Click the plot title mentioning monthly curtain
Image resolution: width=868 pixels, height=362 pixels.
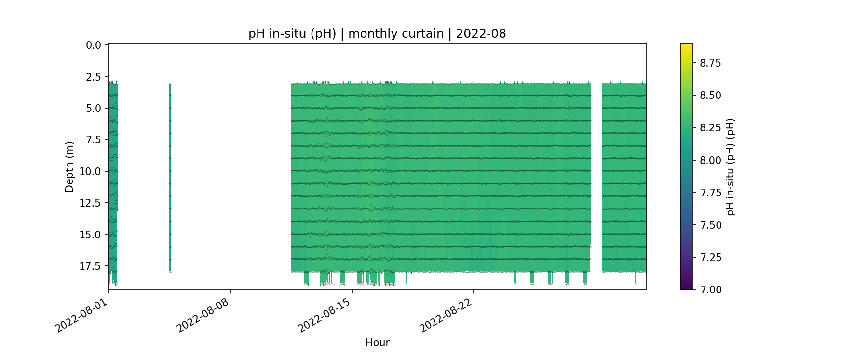click(x=377, y=34)
